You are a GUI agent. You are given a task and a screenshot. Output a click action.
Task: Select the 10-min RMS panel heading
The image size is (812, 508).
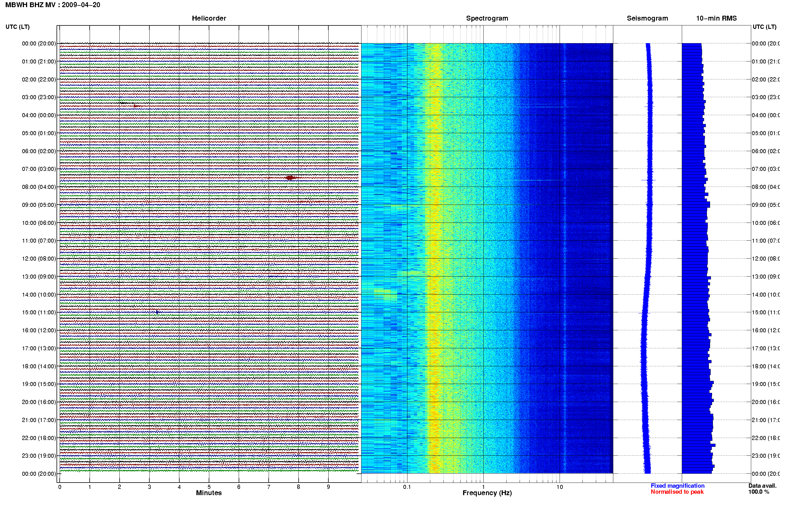point(716,18)
